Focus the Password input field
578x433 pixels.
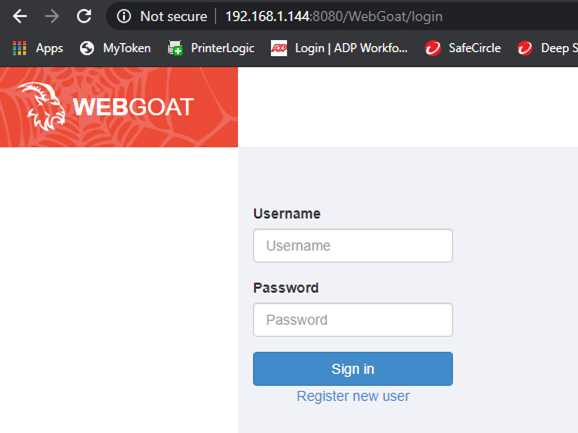353,320
